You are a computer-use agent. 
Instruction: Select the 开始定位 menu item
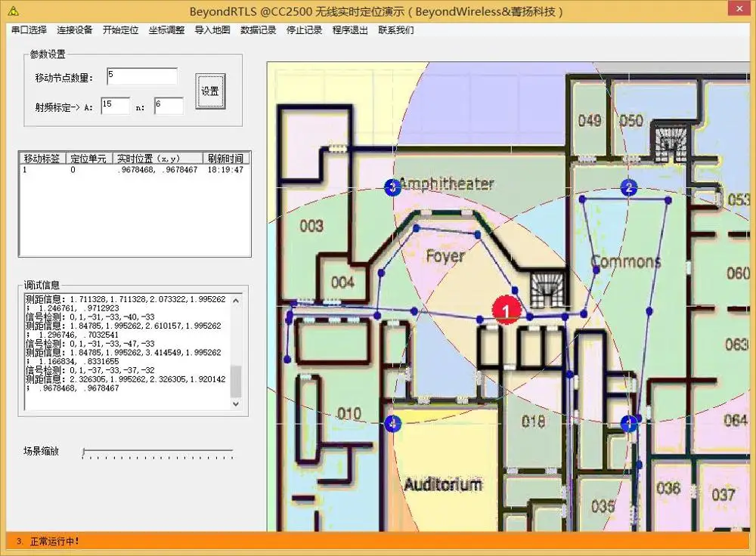(x=120, y=30)
